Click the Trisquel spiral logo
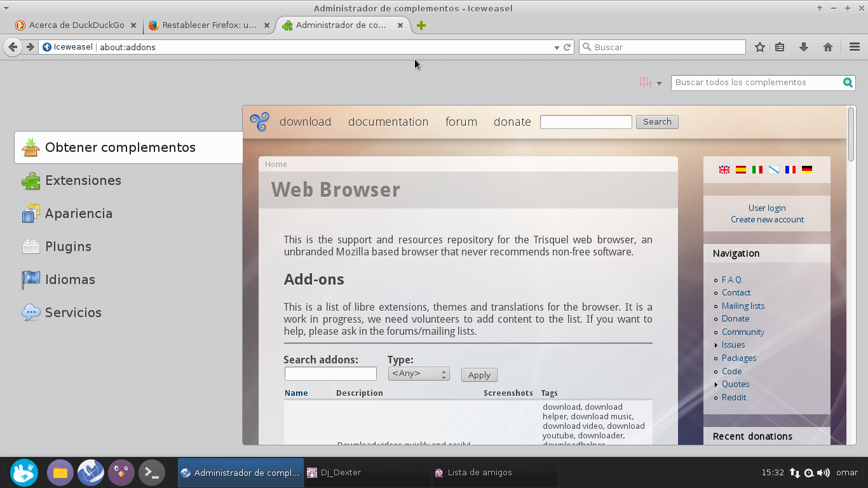 (259, 121)
